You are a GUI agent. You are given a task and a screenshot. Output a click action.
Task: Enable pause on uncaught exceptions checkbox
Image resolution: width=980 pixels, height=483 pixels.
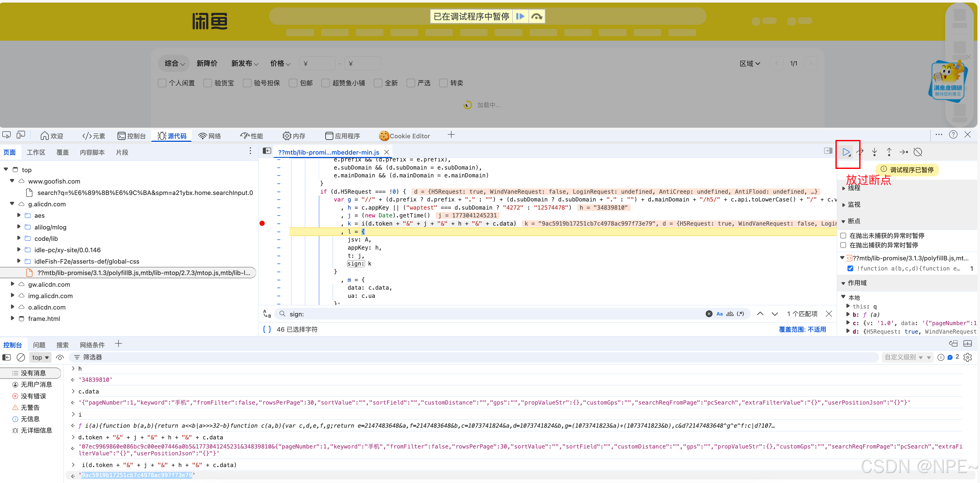point(843,236)
